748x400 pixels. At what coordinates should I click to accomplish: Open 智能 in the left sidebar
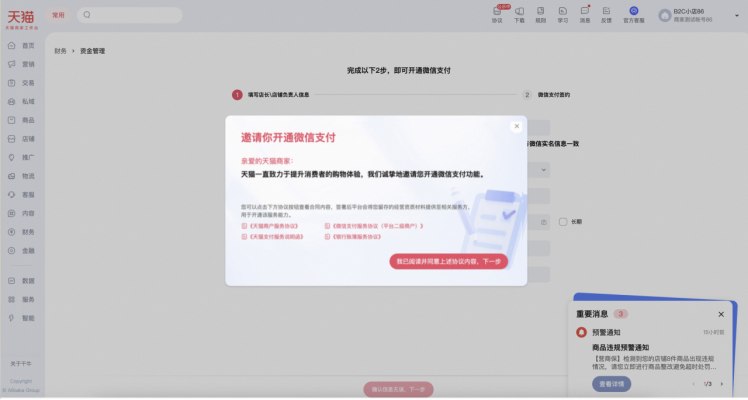tap(21, 318)
